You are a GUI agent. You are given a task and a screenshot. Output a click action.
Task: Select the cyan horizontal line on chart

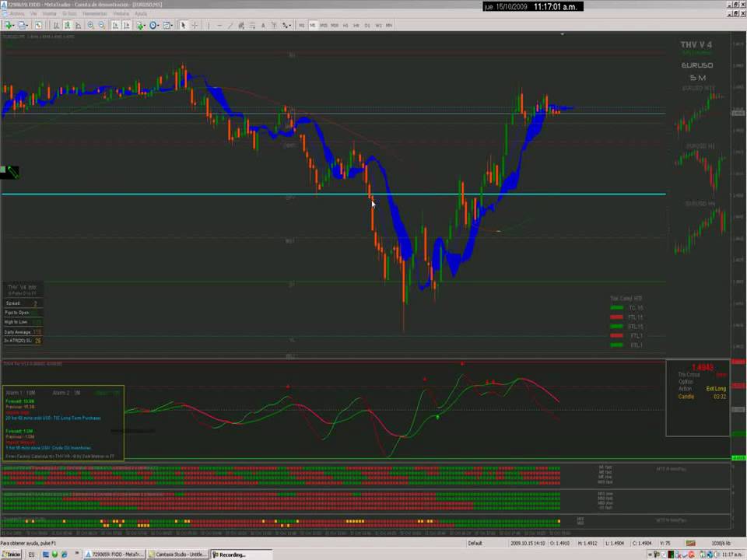tap(334, 194)
